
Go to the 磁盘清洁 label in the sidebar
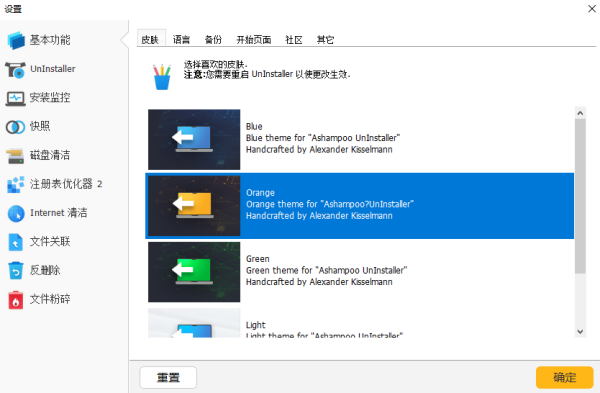pyautogui.click(x=50, y=155)
